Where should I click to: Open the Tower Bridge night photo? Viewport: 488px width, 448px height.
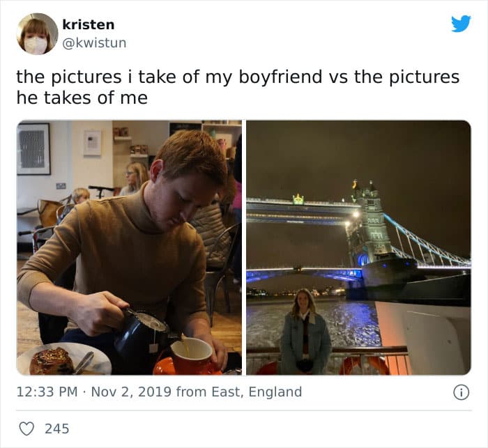tap(358, 247)
